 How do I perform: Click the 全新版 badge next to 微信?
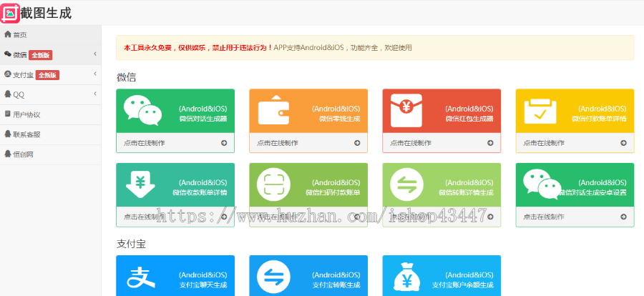pos(40,55)
